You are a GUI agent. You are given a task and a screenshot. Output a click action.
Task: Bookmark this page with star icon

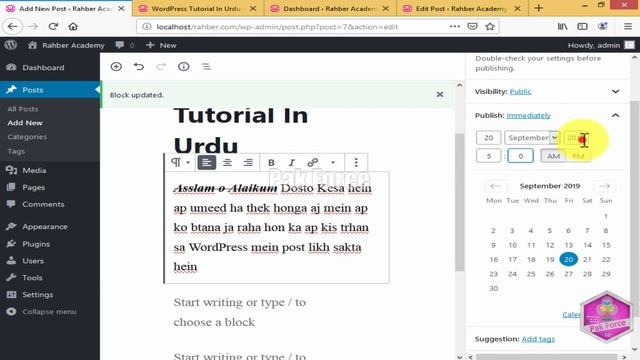[490, 27]
